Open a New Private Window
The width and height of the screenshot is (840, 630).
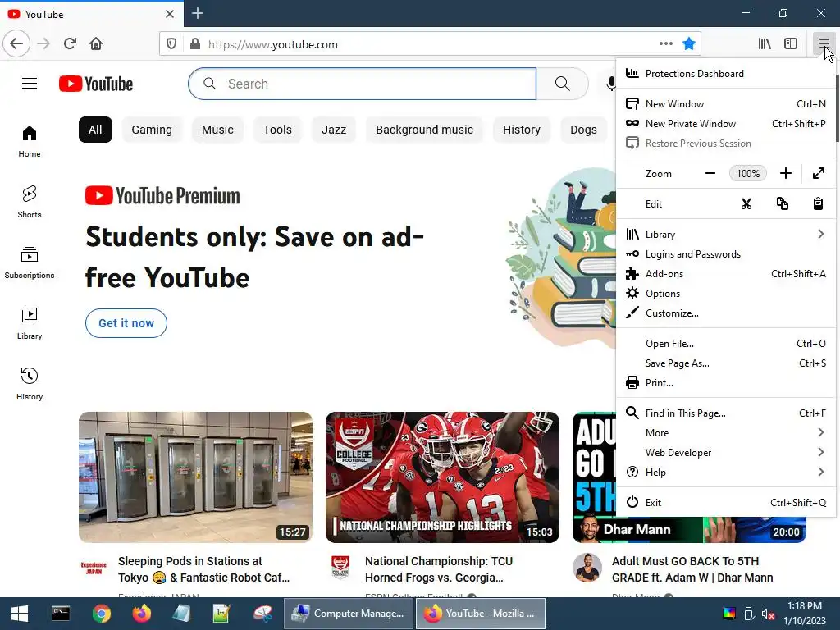pos(726,124)
